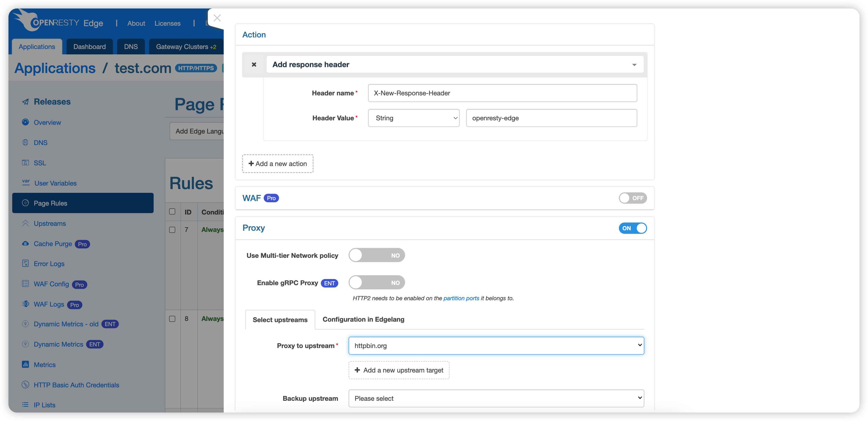Screen dimensions: 868x421
Task: Click the Error Logs document icon
Action: [25, 263]
